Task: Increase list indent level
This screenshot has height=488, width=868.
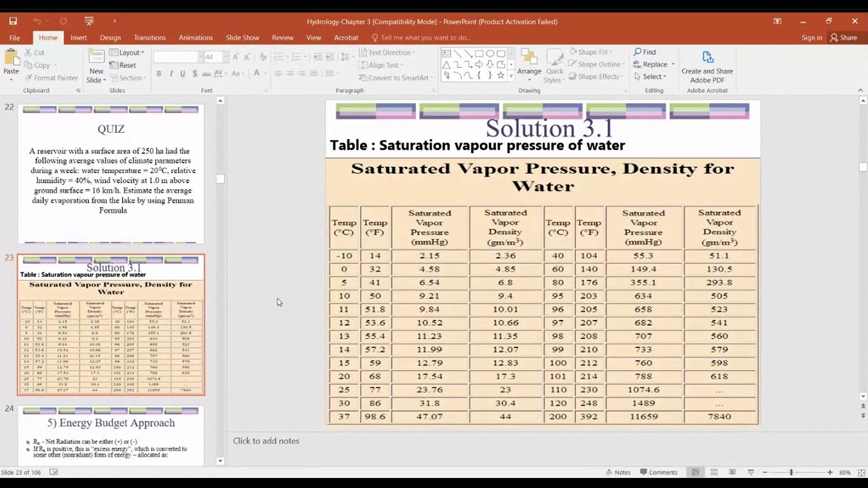Action: coord(332,57)
